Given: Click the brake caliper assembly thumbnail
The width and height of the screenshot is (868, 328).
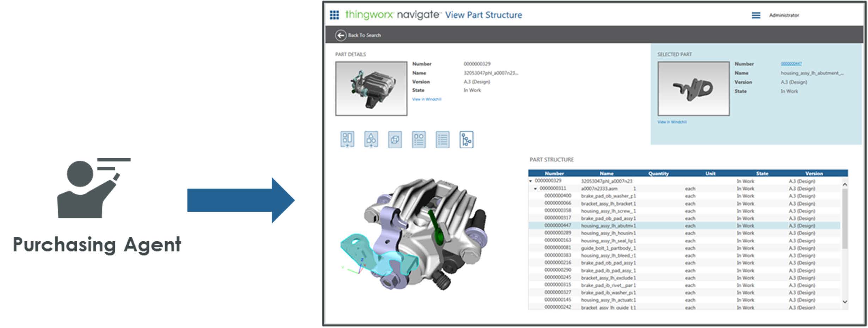Looking at the screenshot, I should (371, 88).
